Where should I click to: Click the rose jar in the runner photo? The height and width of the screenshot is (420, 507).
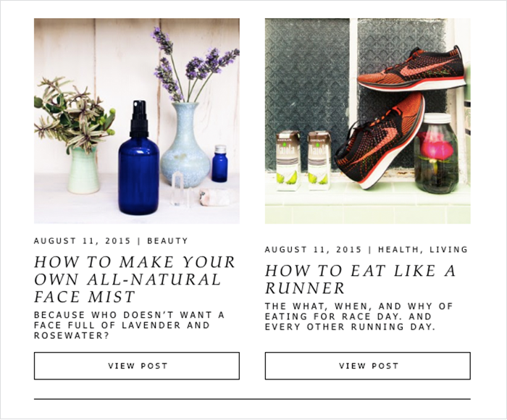click(x=436, y=154)
